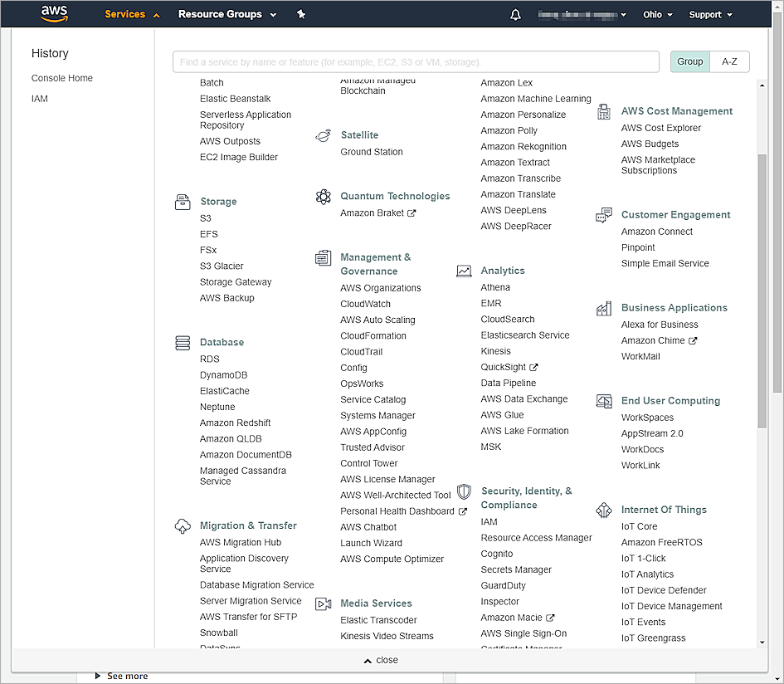Viewport: 784px width, 684px height.
Task: Open Elastic Transcoder
Action: click(378, 620)
